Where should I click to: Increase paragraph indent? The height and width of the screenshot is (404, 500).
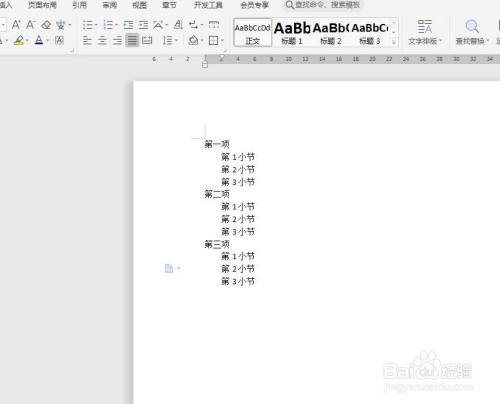coord(143,25)
